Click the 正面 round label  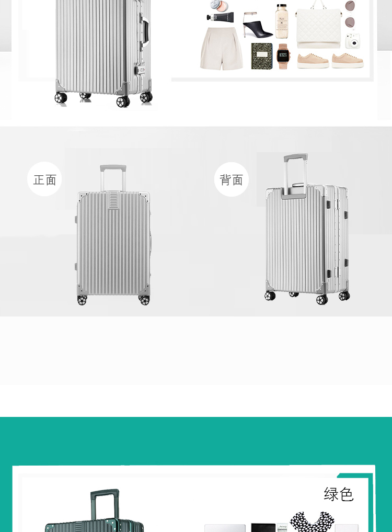coord(44,179)
